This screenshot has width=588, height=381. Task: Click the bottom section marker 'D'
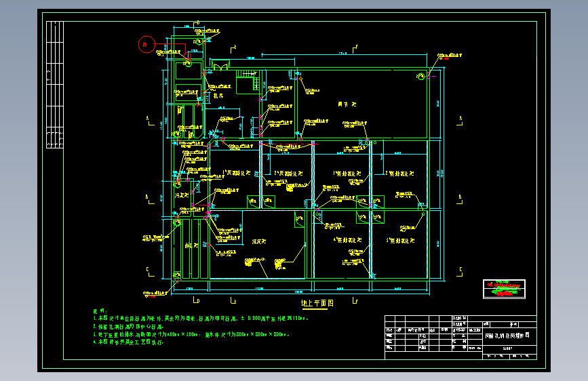[x=196, y=300]
